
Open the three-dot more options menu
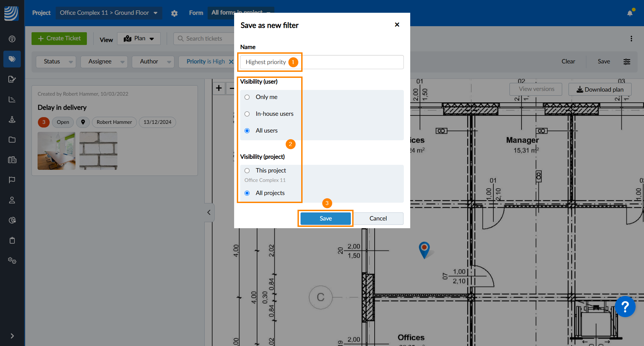(x=631, y=39)
